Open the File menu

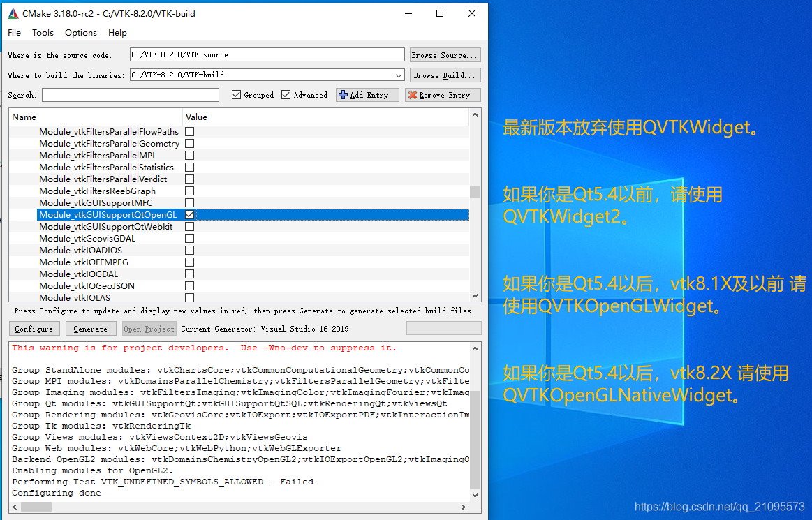pyautogui.click(x=15, y=33)
